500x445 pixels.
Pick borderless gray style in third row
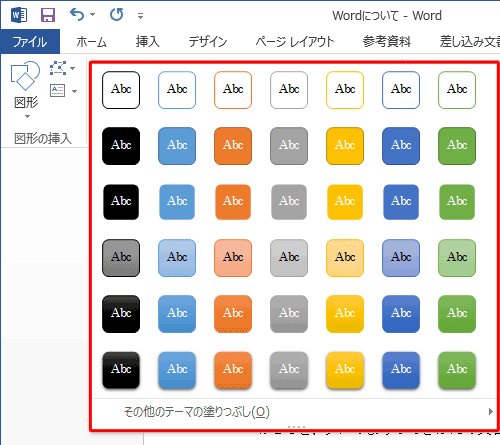point(289,202)
